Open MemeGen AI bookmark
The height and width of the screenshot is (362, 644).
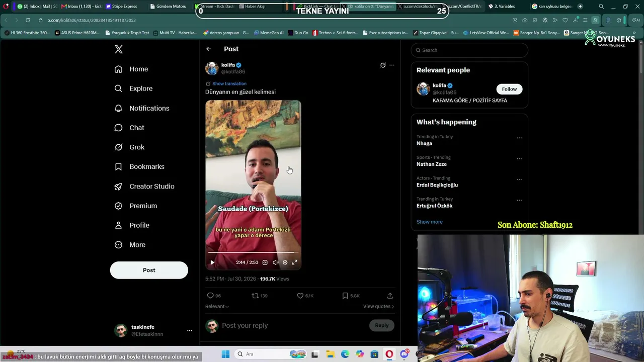269,33
